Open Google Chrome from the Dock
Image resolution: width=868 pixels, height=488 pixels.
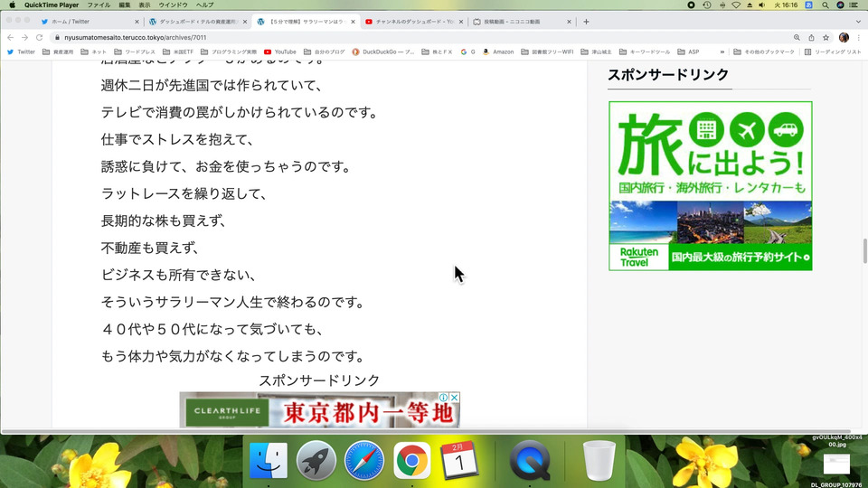(412, 460)
